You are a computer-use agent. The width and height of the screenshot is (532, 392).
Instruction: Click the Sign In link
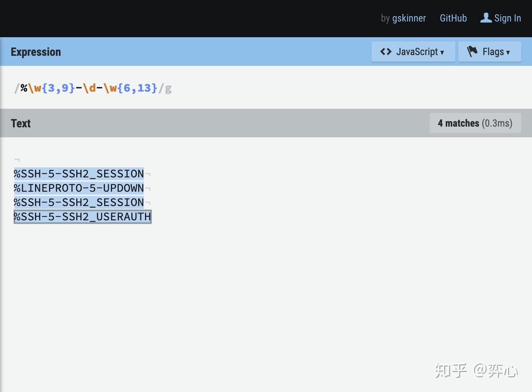click(507, 18)
